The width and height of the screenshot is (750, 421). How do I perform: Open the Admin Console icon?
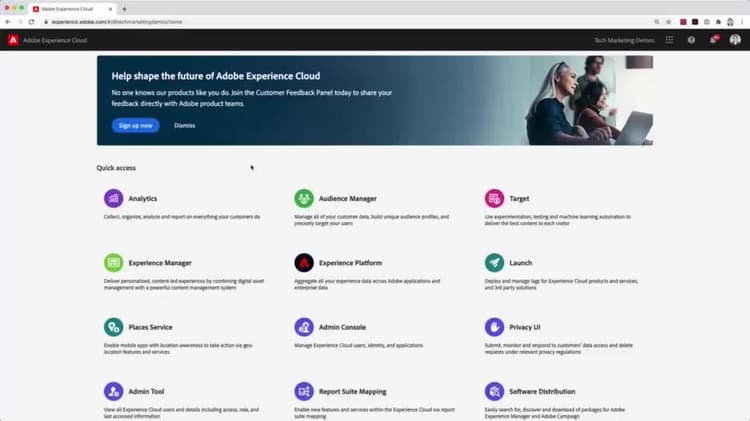(x=304, y=327)
